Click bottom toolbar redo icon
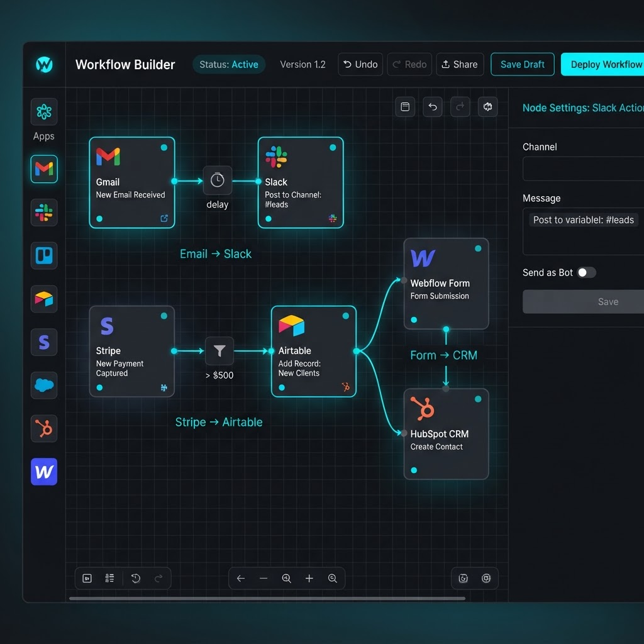This screenshot has height=644, width=644. coord(158,579)
